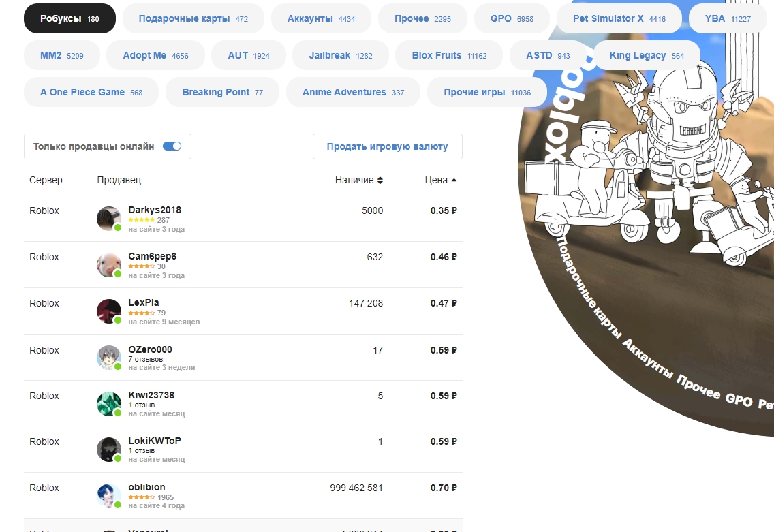Click the Сервер column header

click(x=46, y=180)
